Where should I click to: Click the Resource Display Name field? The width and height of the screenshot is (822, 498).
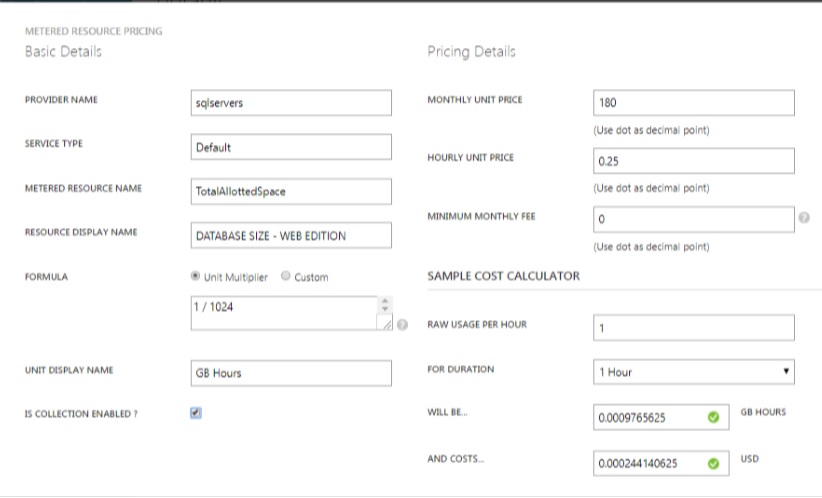291,235
